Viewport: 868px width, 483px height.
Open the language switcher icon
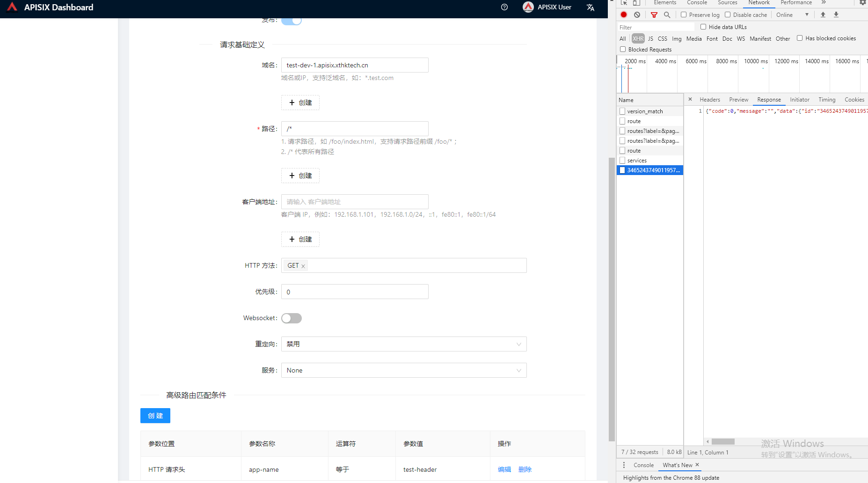[591, 7]
